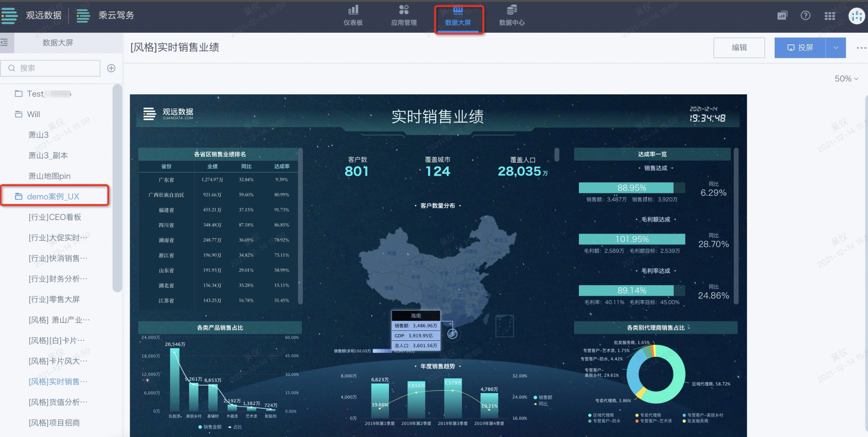Image resolution: width=868 pixels, height=437 pixels.
Task: Open the [风格][白]卡片 screen
Action: [x=56, y=340]
